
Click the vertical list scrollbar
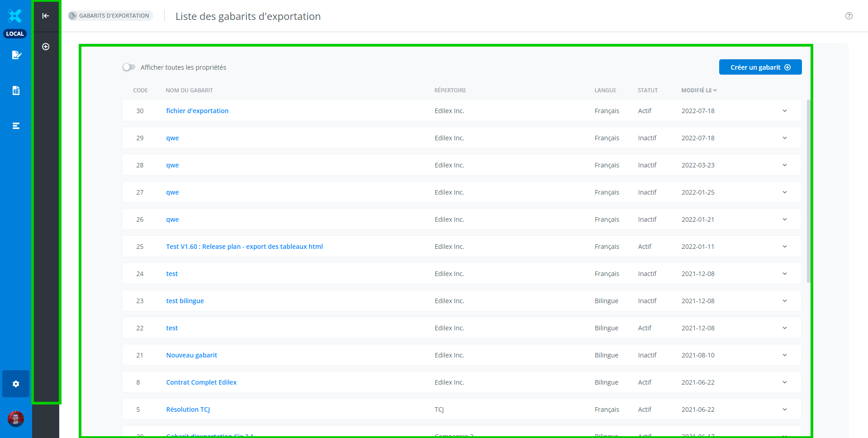click(x=808, y=190)
